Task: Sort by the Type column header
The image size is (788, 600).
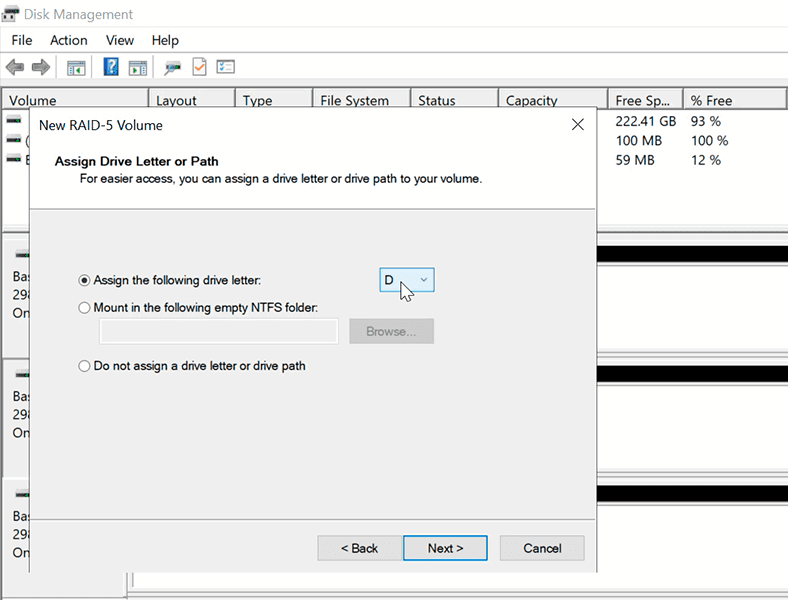Action: tap(274, 99)
